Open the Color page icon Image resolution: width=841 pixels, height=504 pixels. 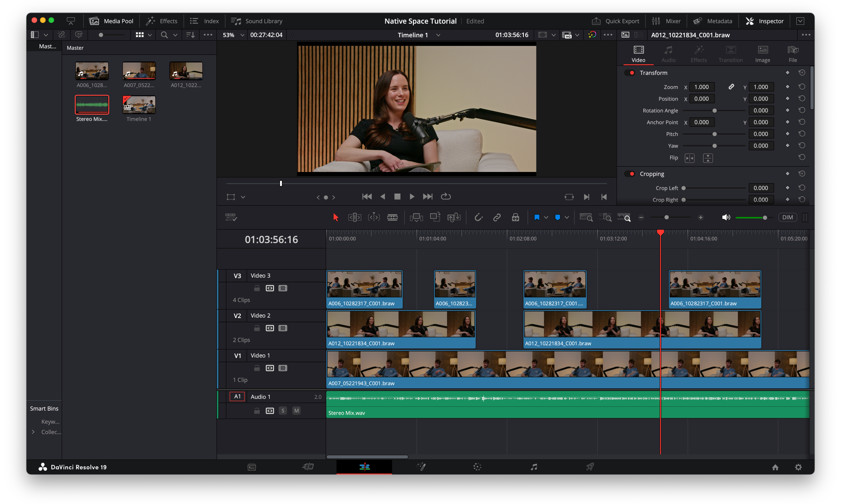477,467
